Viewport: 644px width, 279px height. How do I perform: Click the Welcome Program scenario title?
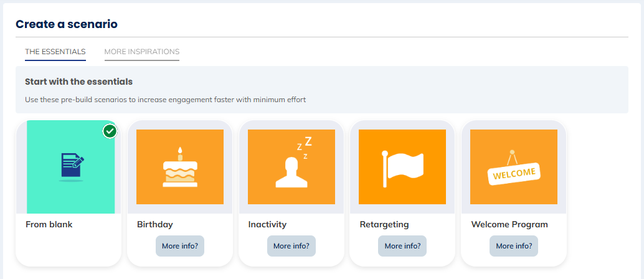pyautogui.click(x=509, y=224)
